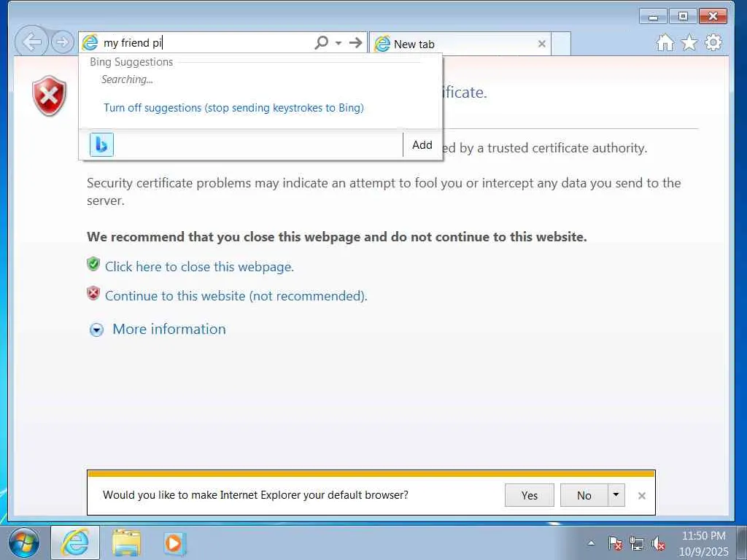Open Favorites star icon
This screenshot has width=747, height=560.
point(689,43)
